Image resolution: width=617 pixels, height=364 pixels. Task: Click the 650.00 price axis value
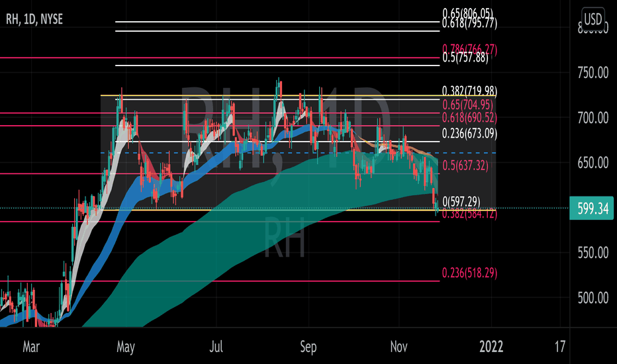[x=593, y=163]
